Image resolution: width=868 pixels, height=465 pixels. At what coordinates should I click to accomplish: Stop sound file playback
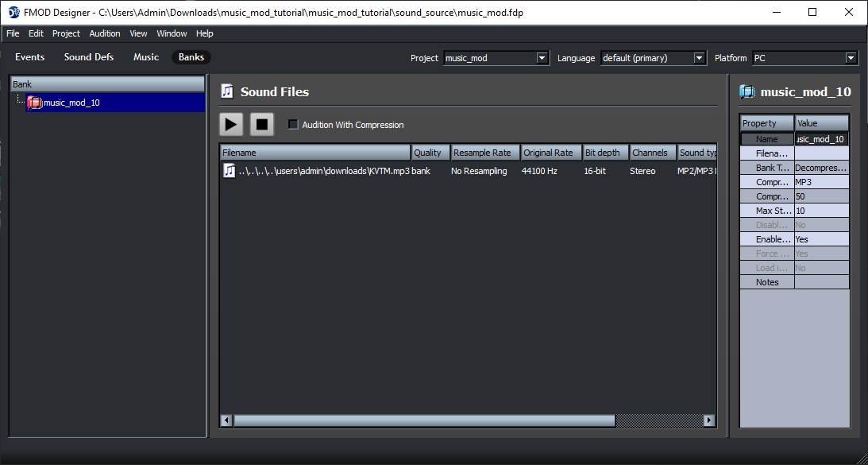click(x=262, y=125)
